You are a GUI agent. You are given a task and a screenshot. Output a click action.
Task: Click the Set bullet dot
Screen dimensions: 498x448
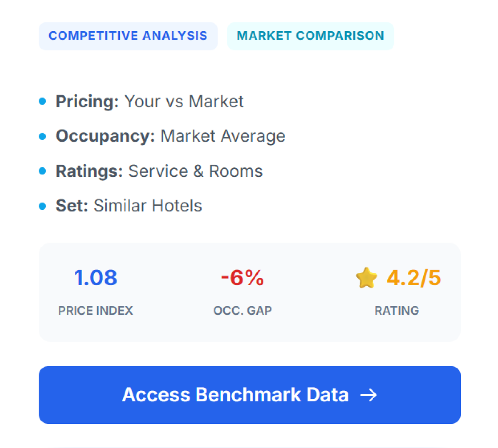[x=42, y=206]
